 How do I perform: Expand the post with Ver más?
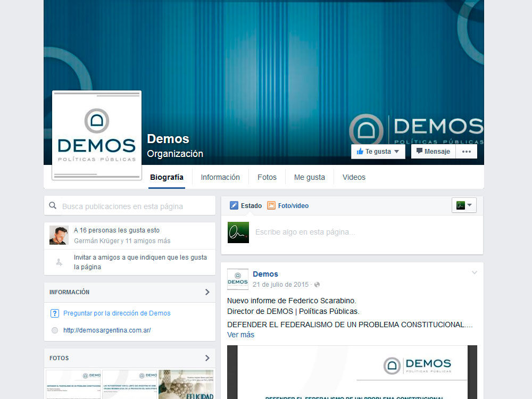tap(240, 335)
